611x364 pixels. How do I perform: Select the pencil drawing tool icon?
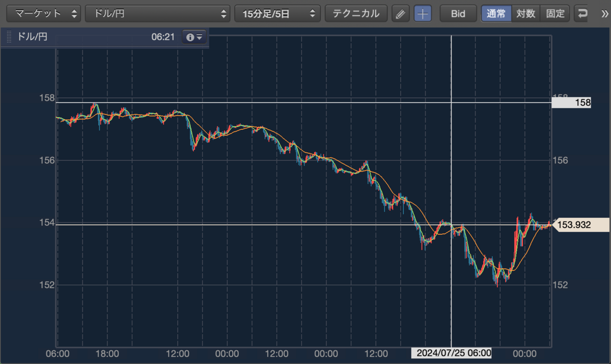(x=401, y=14)
